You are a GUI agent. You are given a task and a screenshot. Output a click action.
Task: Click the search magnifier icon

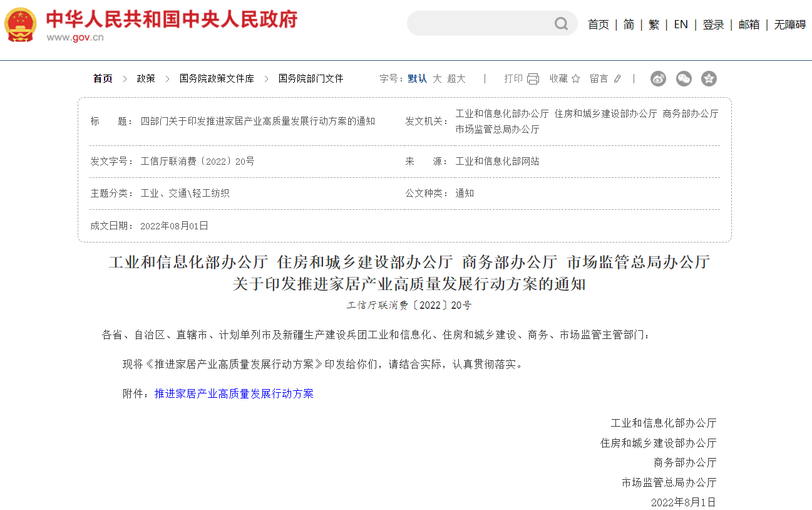click(x=561, y=24)
